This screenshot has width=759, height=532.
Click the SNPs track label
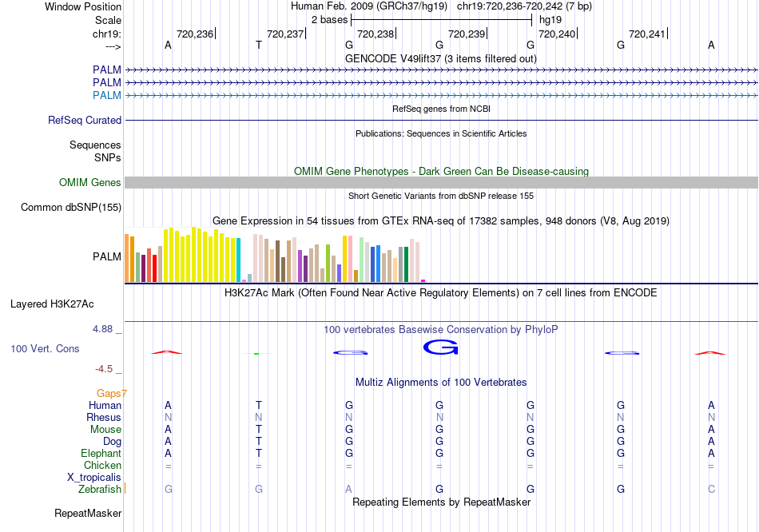click(x=108, y=158)
